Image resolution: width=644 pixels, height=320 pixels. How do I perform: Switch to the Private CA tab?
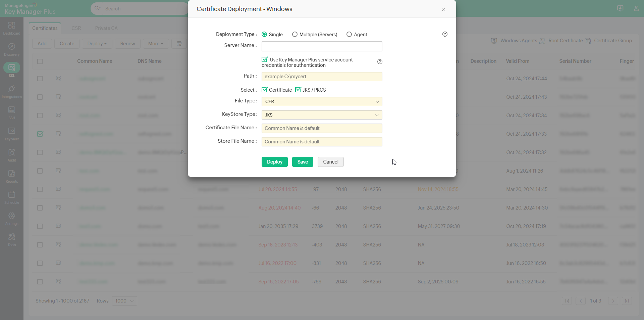pyautogui.click(x=106, y=28)
